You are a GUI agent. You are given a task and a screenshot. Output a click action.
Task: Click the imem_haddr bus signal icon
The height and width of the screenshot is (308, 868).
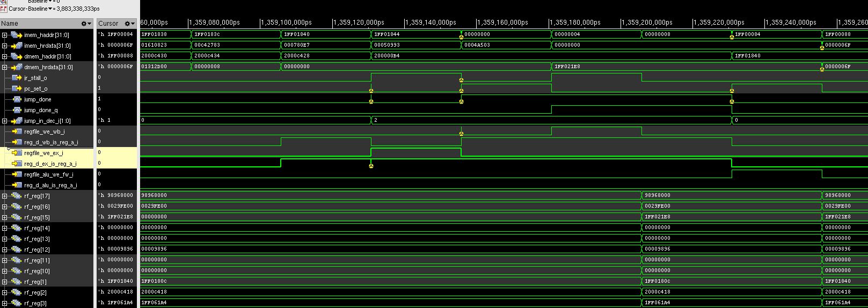[x=16, y=35]
